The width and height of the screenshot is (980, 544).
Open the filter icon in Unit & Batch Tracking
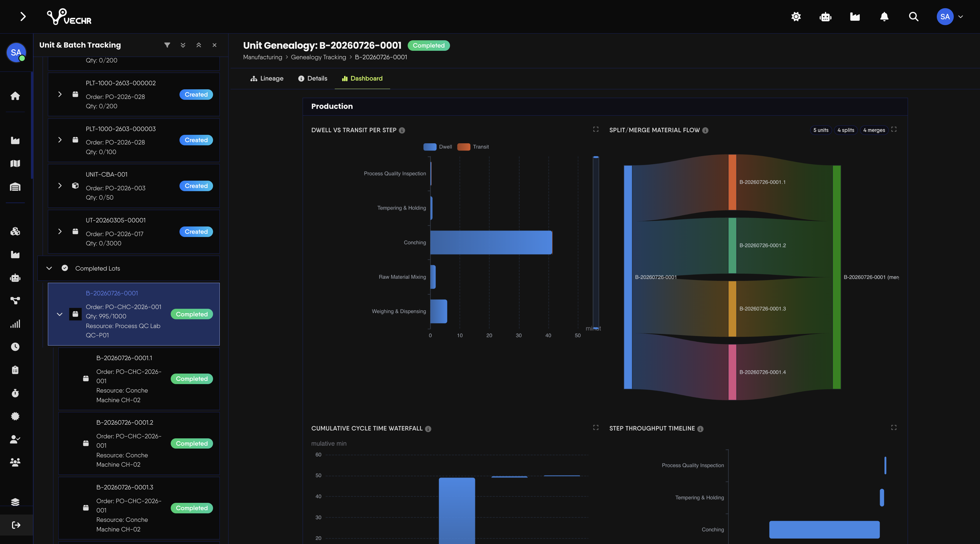pos(167,45)
